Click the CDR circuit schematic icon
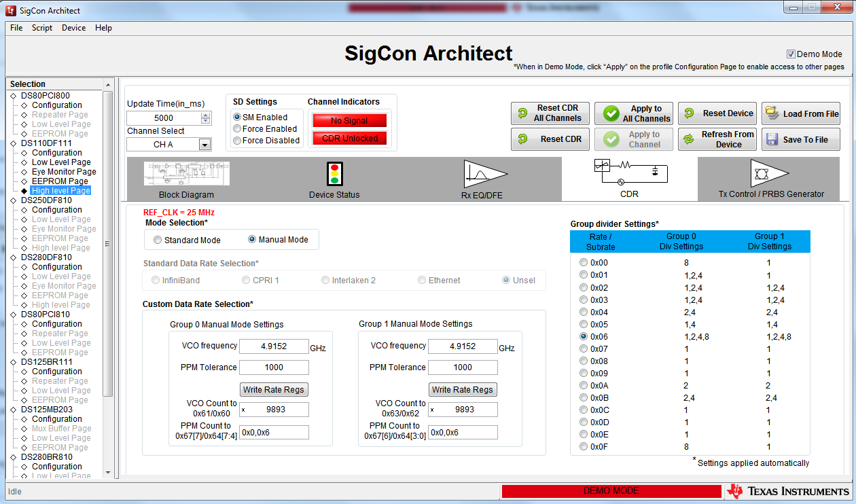Viewport: 856px width, 504px height. point(630,173)
